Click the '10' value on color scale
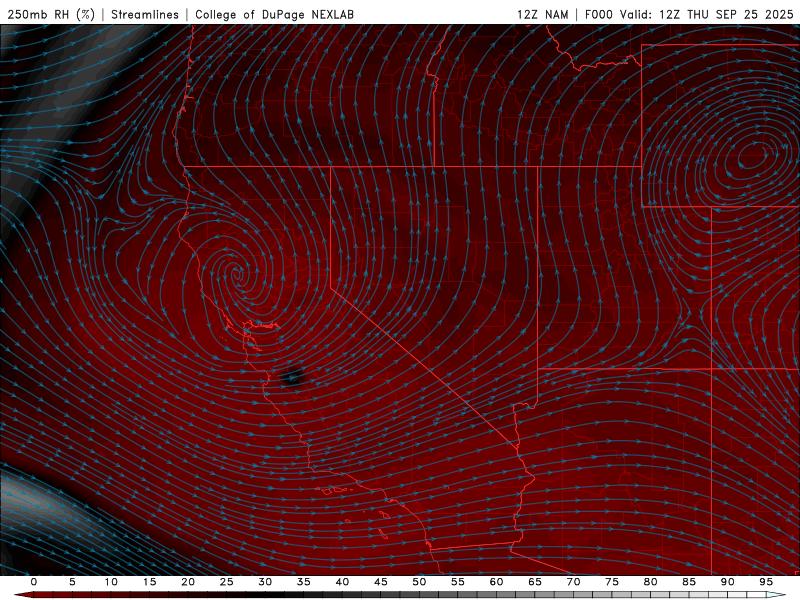The height and width of the screenshot is (600, 800). [111, 582]
